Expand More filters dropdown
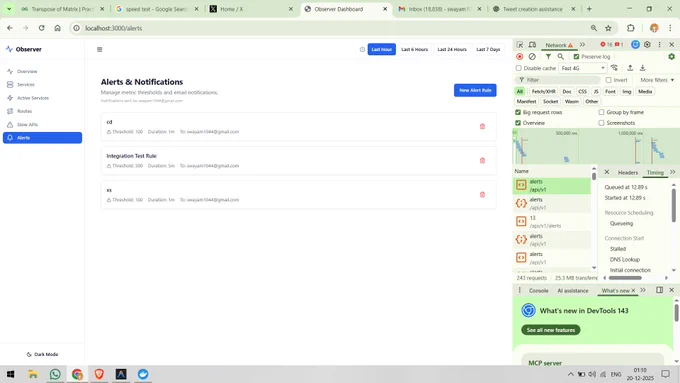The width and height of the screenshot is (680, 383). click(657, 80)
